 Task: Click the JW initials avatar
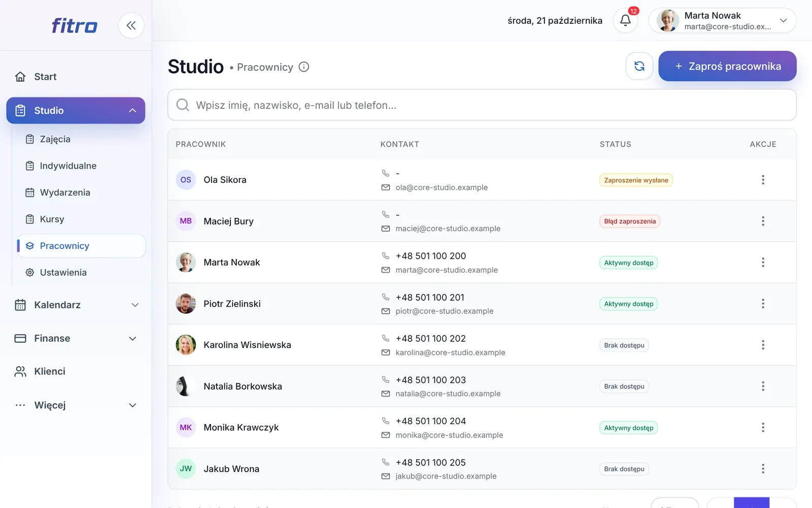point(186,469)
